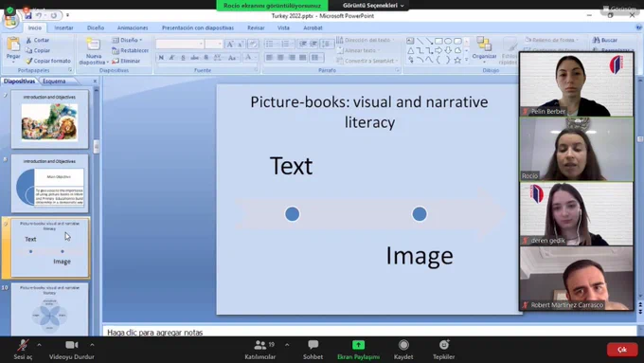Open the Diseño ribbon tab

pos(96,27)
